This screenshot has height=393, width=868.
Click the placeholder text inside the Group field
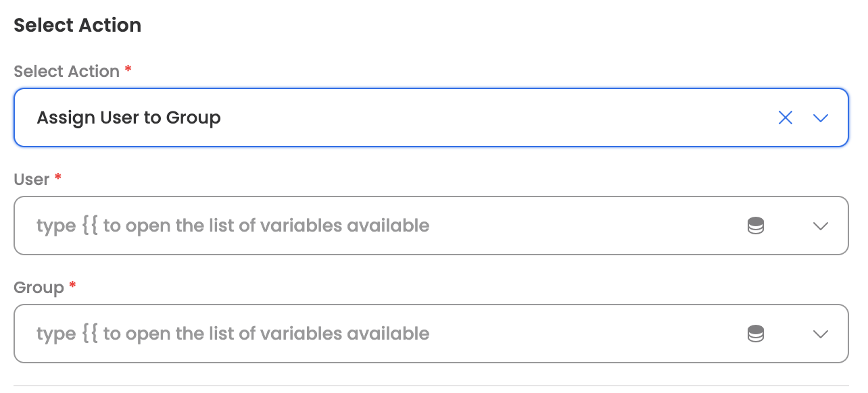pos(233,334)
